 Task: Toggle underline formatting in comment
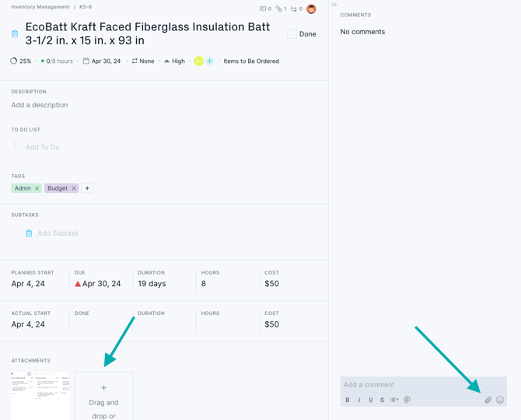click(x=371, y=400)
